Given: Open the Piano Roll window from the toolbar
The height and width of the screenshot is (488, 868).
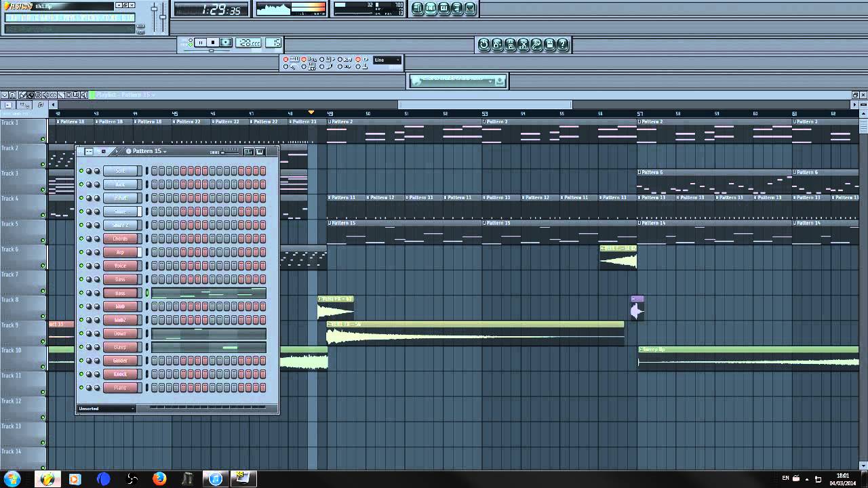Looking at the screenshot, I should pyautogui.click(x=443, y=8).
